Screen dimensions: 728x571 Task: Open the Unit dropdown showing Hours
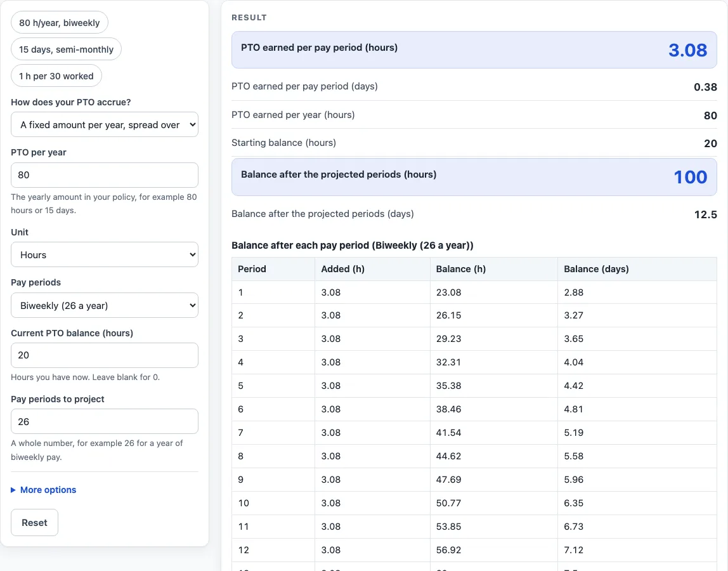[x=105, y=254]
